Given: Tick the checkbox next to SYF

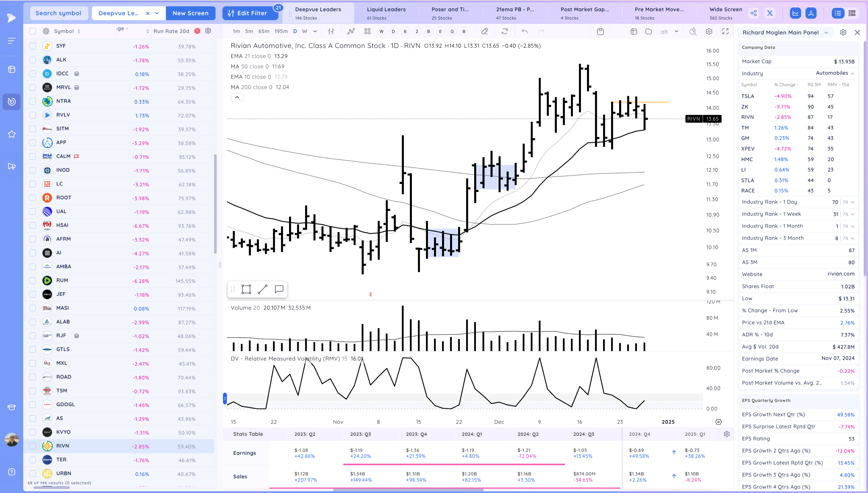Looking at the screenshot, I should click(33, 46).
